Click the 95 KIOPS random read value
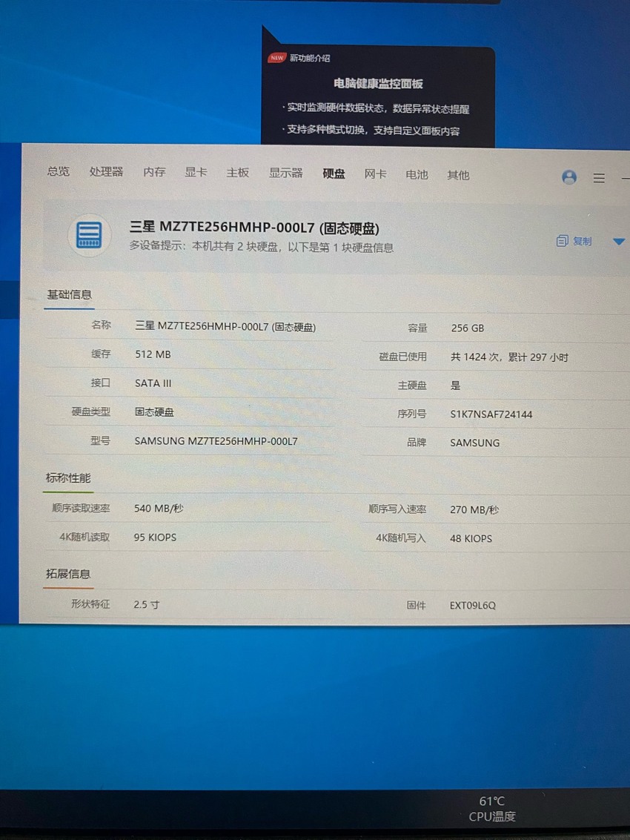630x840 pixels. (x=155, y=538)
